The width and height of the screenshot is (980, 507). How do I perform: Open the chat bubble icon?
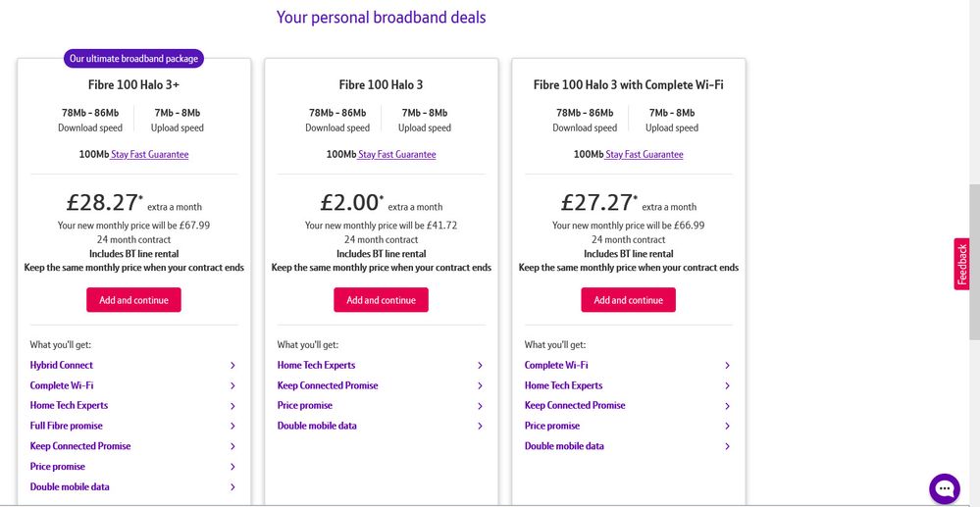pos(945,487)
